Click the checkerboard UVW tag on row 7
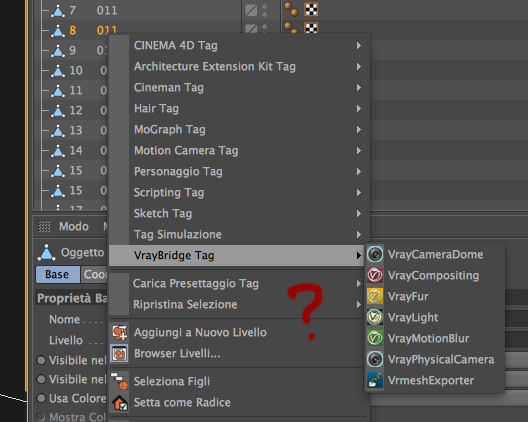 click(311, 9)
